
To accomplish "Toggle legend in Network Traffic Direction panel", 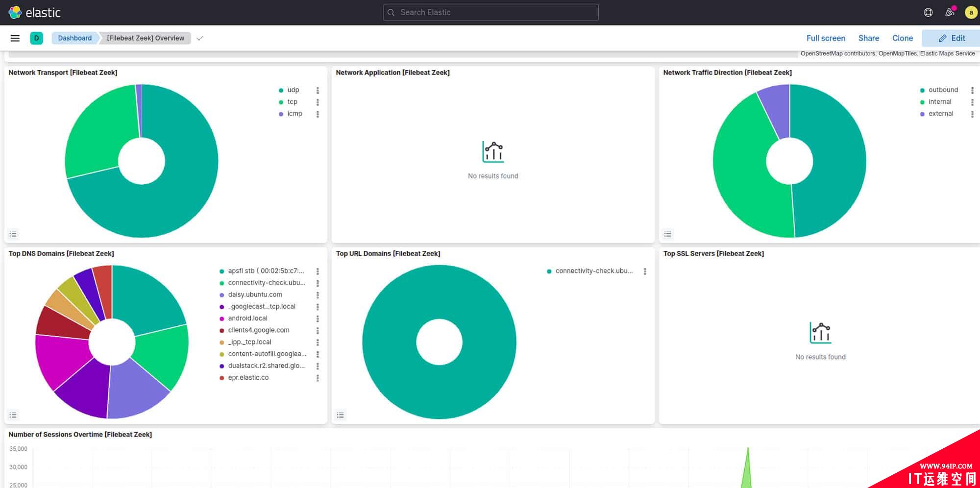I will (668, 234).
